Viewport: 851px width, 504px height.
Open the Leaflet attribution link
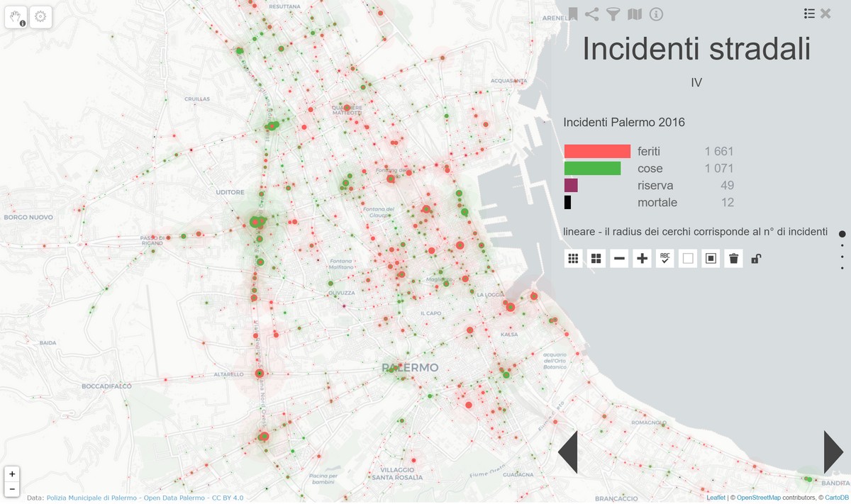716,498
